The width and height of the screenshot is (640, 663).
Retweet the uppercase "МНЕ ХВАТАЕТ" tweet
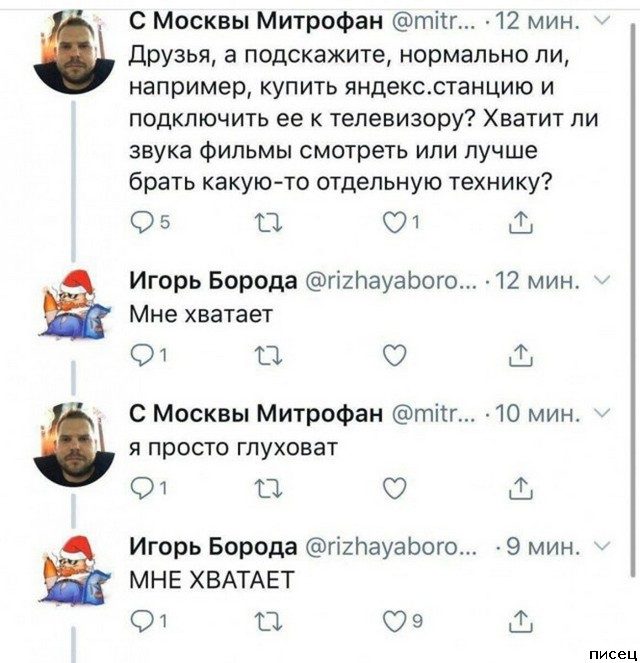[267, 619]
